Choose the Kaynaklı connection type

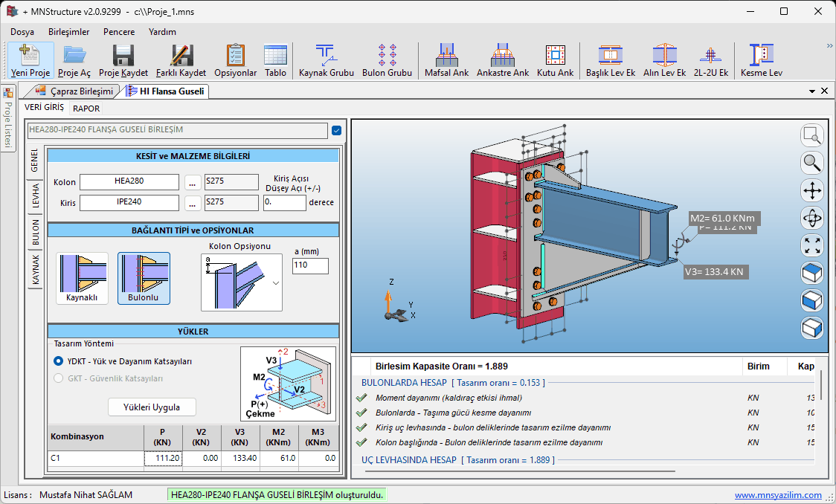coord(82,278)
